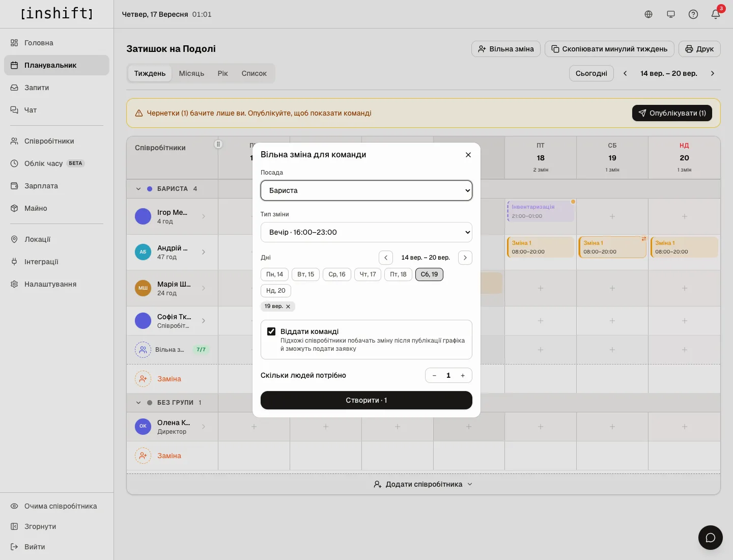Image resolution: width=733 pixels, height=560 pixels.
Task: Open the help question mark icon
Action: click(693, 14)
